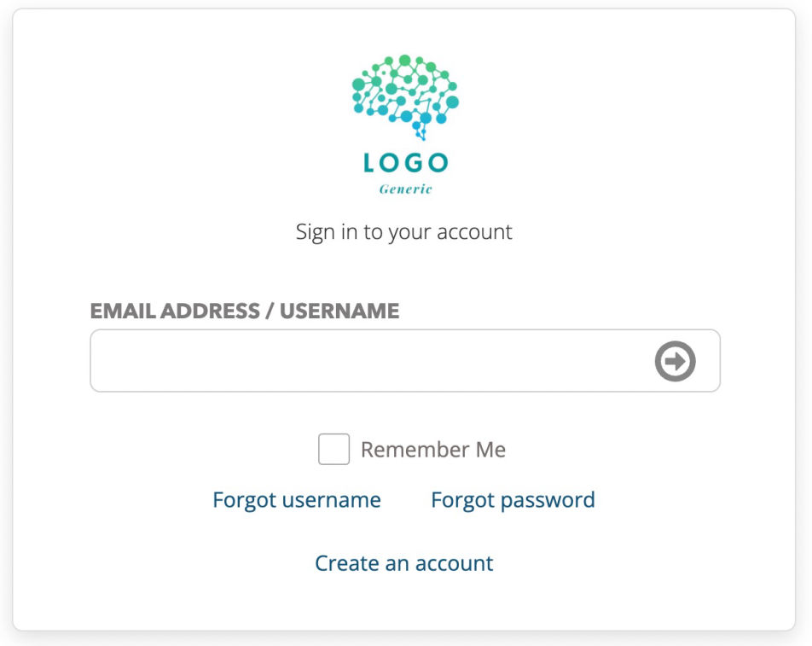
Task: Enable the Remember Me option box
Action: click(333, 450)
